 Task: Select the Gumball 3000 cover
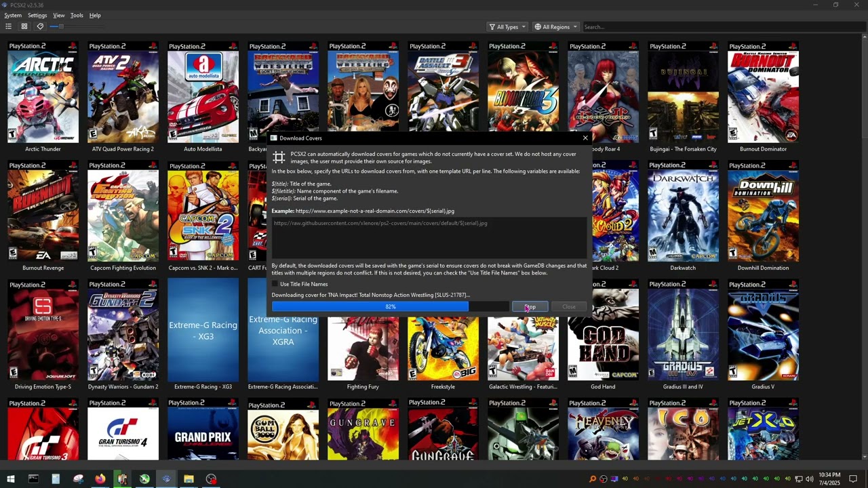pyautogui.click(x=283, y=429)
